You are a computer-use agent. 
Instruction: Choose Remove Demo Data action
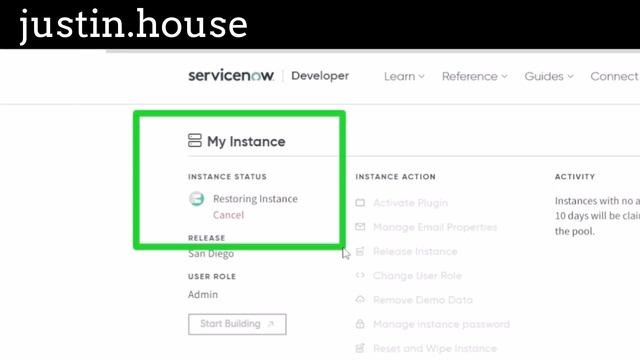423,300
